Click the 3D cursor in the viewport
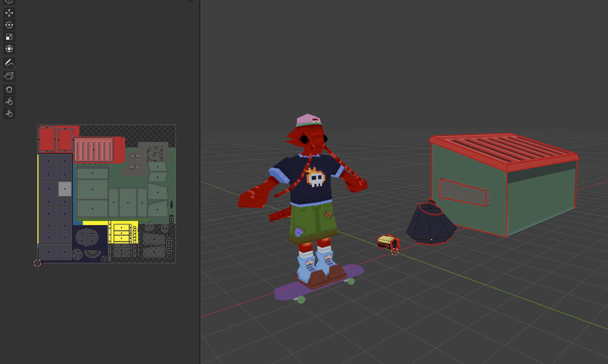Screen dimensions: 608x364 395,252
